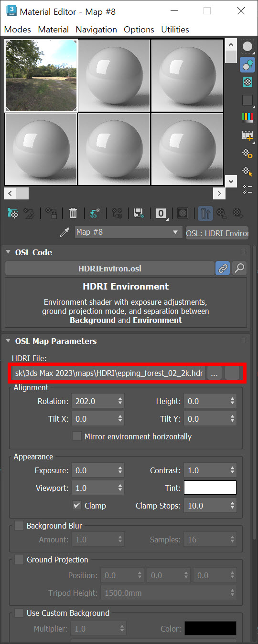The image size is (258, 644).
Task: Enable Use Custom Background checkbox
Action: (x=19, y=613)
